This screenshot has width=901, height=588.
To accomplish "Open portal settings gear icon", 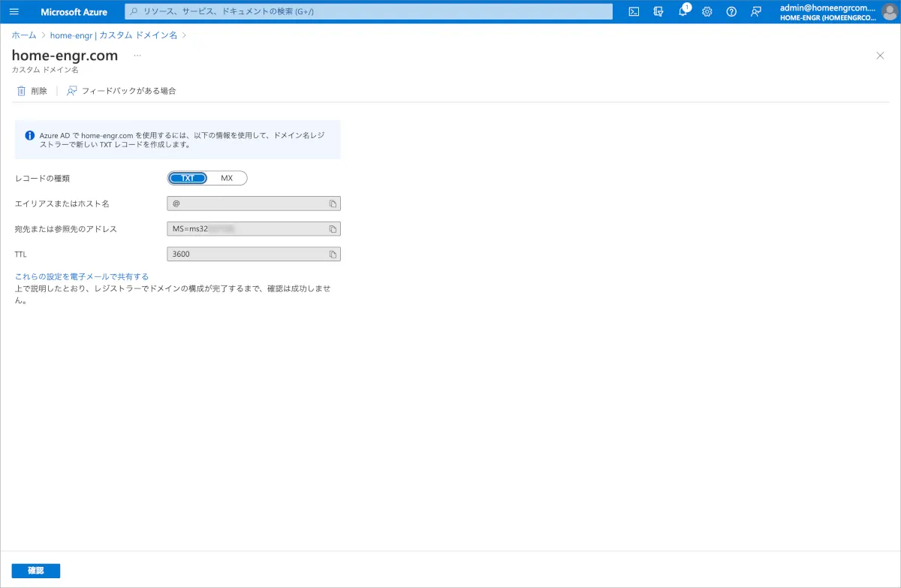I will tap(707, 12).
